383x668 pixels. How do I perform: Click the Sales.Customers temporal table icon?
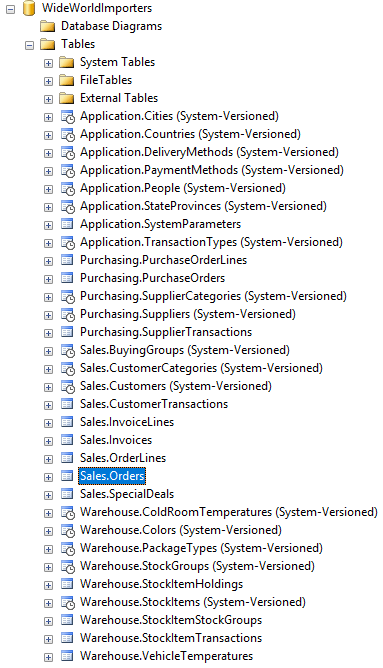coord(68,387)
